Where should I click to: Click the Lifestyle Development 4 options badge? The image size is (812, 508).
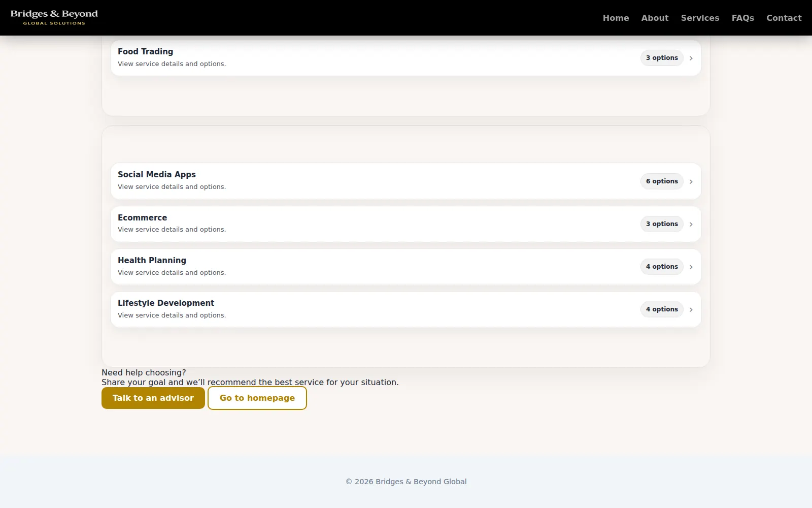point(662,309)
